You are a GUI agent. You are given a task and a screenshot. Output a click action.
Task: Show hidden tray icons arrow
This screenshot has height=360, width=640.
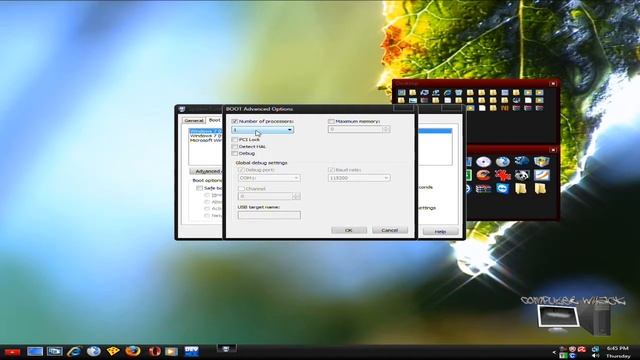click(554, 352)
